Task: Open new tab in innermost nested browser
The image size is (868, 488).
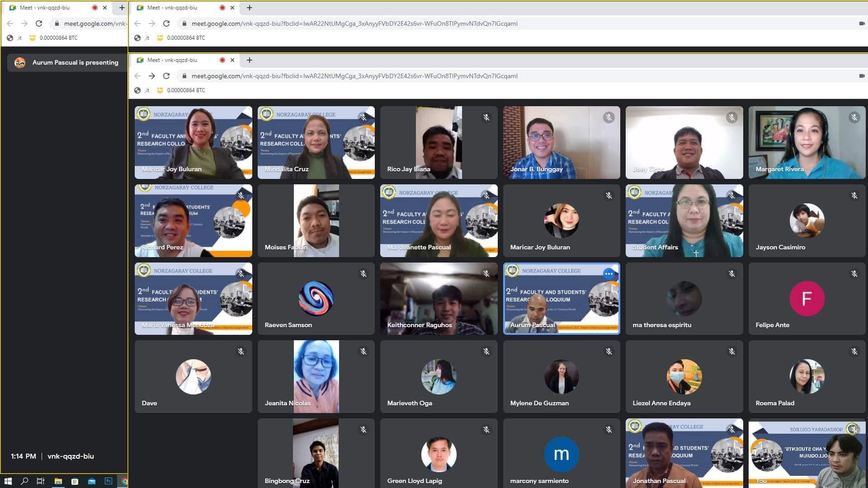Action: (249, 60)
